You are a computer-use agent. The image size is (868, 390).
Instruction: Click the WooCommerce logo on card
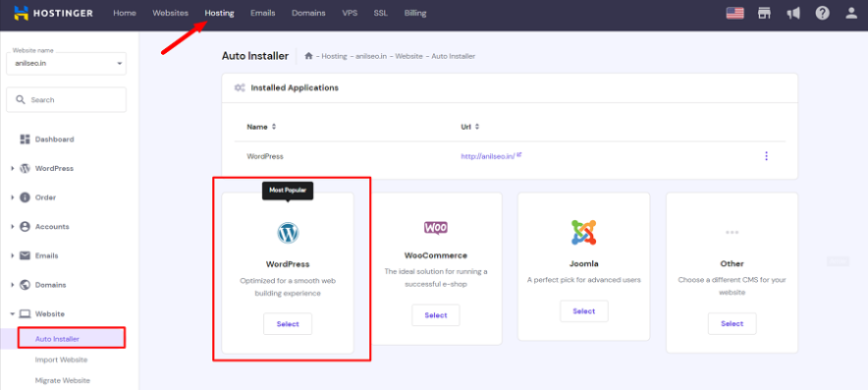pos(436,228)
